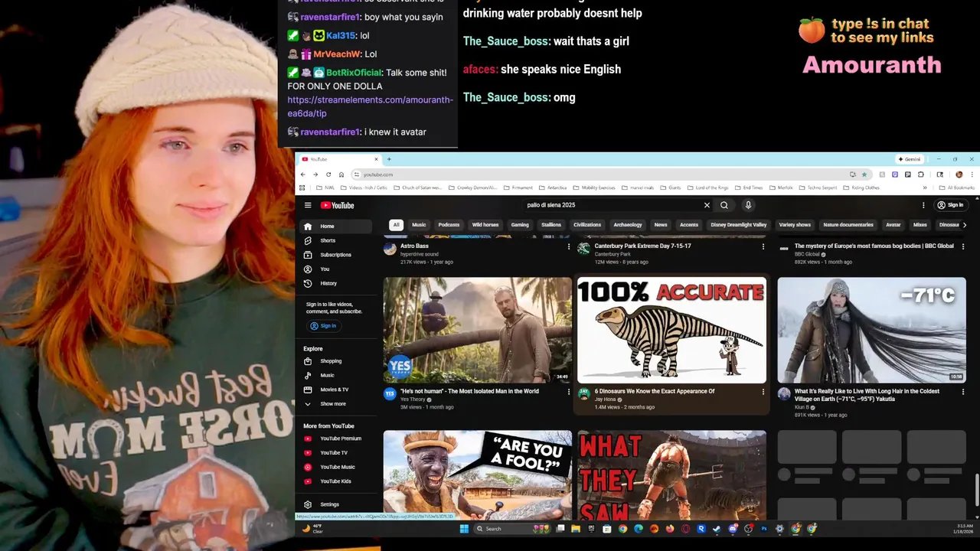Viewport: 980px width, 551px height.
Task: Select the Gaming category chip
Action: coord(520,225)
